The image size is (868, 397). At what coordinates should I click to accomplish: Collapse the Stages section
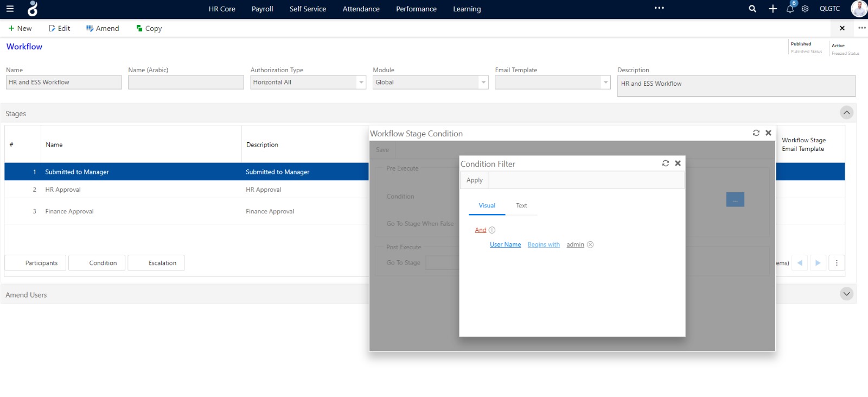pyautogui.click(x=846, y=113)
